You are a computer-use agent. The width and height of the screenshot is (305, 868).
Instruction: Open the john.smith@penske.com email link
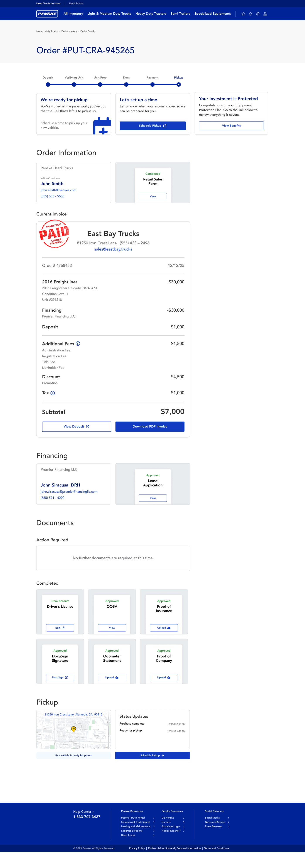pyautogui.click(x=58, y=190)
